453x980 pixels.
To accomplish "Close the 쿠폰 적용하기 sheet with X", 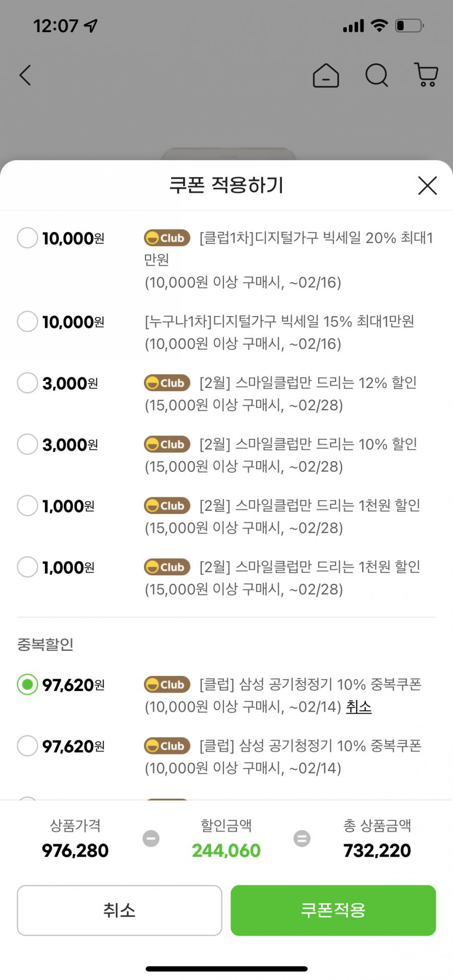I will click(x=427, y=185).
